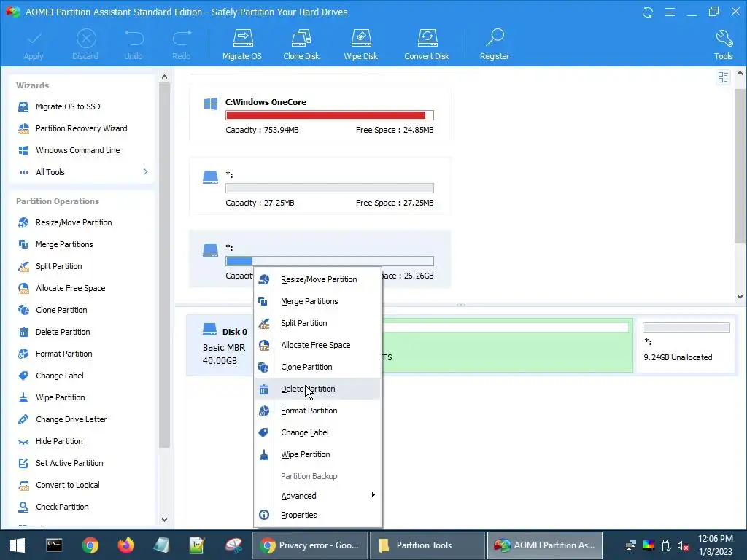Click the green partition on disk map
This screenshot has height=560, width=747.
tap(508, 345)
